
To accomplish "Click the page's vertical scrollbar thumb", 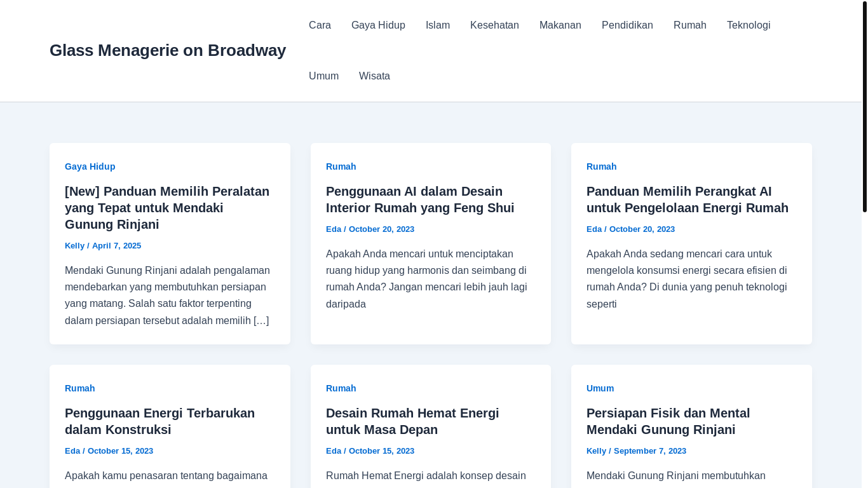I will tap(865, 107).
